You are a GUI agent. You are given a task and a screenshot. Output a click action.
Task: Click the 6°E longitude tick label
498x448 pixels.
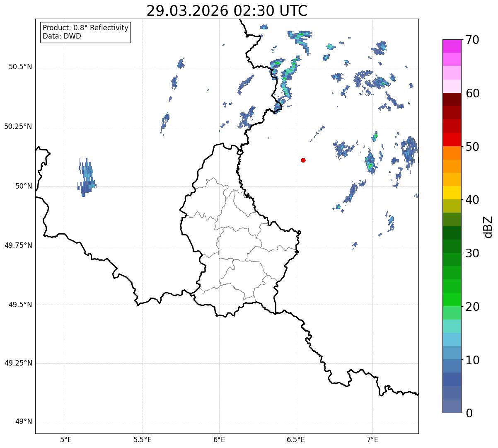[219, 439]
